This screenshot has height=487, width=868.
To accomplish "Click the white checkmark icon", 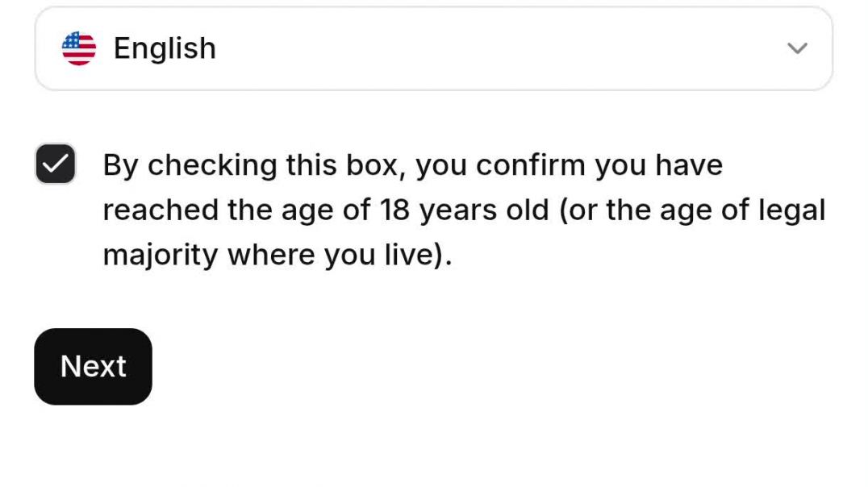I will coord(56,164).
